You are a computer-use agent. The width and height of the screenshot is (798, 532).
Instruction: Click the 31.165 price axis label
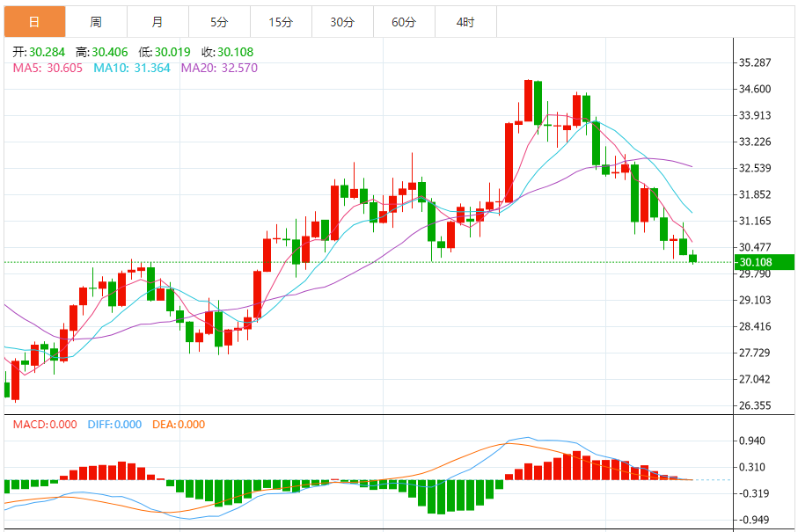pyautogui.click(x=755, y=222)
